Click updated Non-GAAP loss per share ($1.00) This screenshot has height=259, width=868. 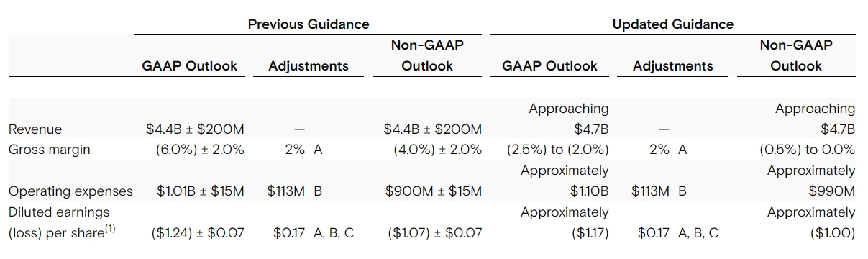[833, 233]
